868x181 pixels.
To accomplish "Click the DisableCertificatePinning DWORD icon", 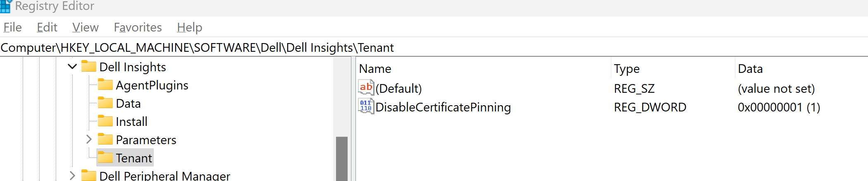I will tap(366, 106).
